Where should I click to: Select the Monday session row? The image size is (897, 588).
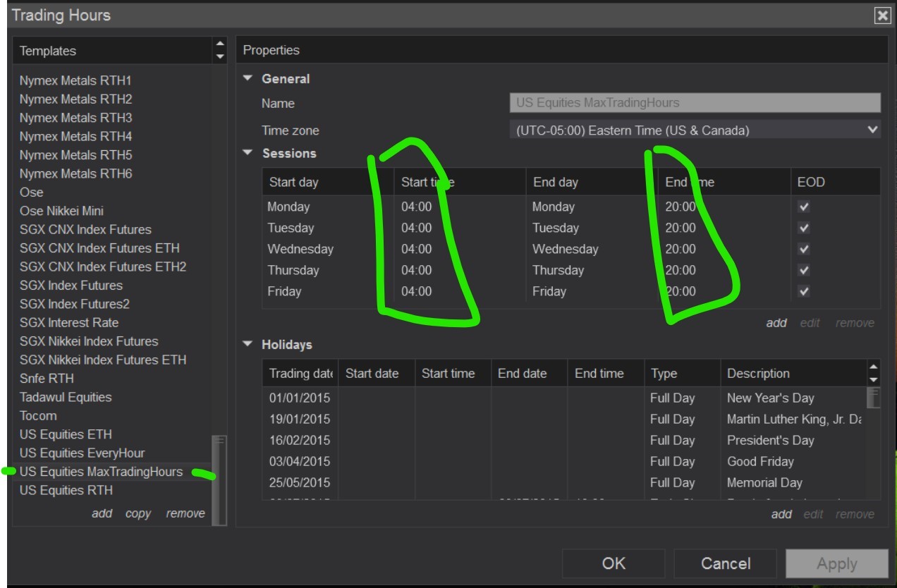(x=571, y=207)
